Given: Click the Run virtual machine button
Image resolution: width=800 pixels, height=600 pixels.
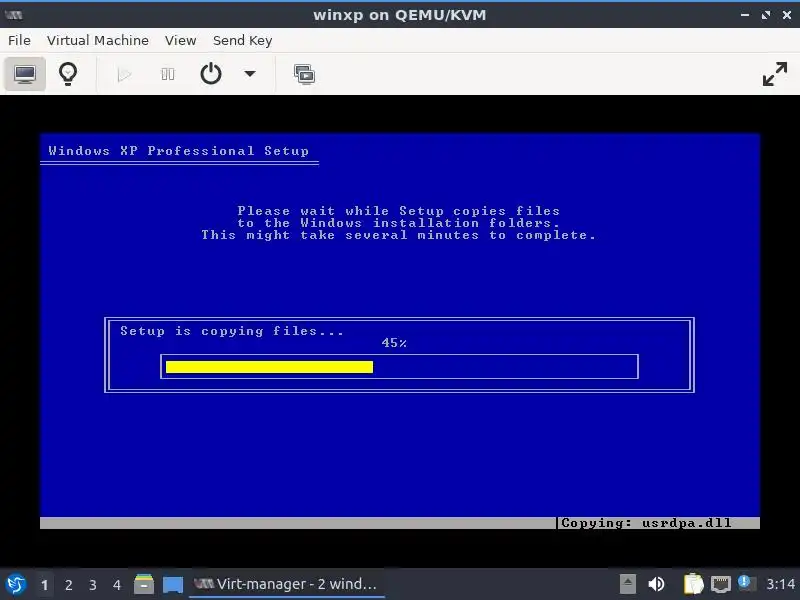Looking at the screenshot, I should coord(124,74).
